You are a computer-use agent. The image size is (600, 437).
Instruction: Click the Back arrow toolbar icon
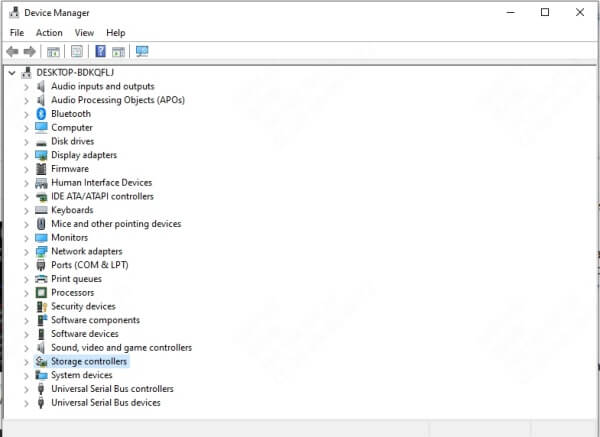(x=13, y=51)
